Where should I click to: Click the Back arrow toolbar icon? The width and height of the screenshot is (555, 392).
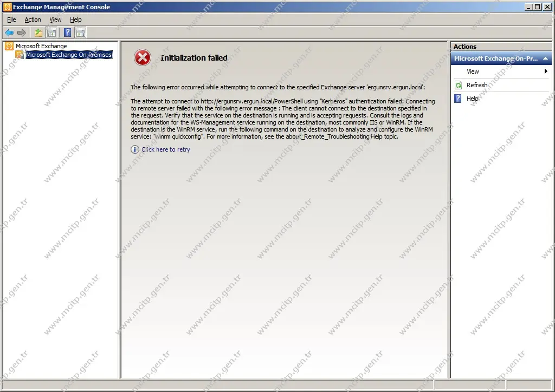(9, 33)
